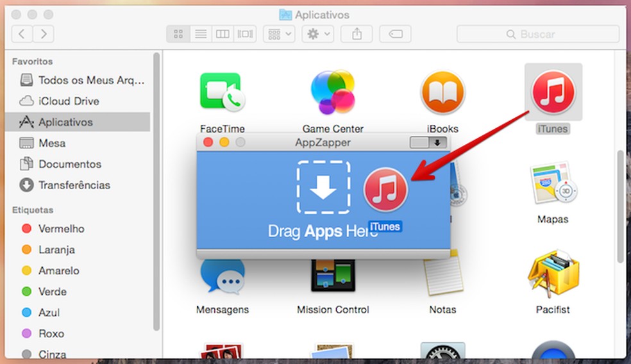
Task: Click the iTunes label in Finder
Action: pos(553,129)
